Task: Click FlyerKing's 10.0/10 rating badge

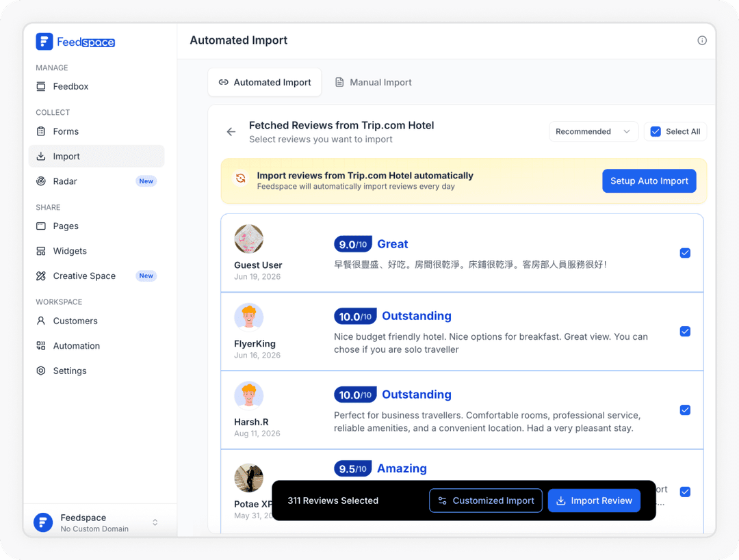Action: 355,316
